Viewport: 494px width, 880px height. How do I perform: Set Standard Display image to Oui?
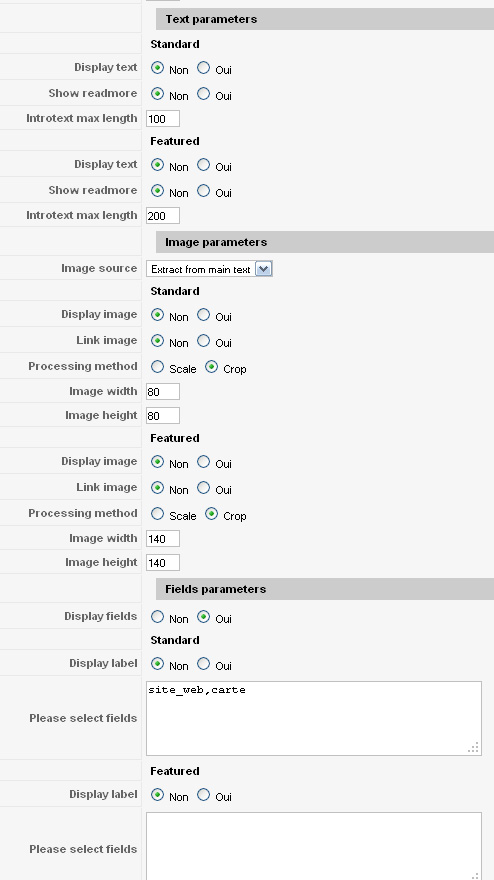pos(203,315)
